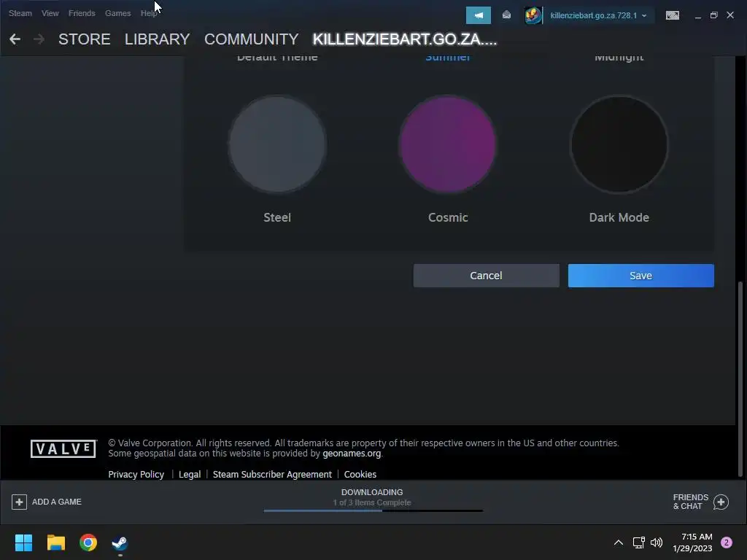747x560 pixels.
Task: Open the envelope notifications icon
Action: click(x=506, y=15)
